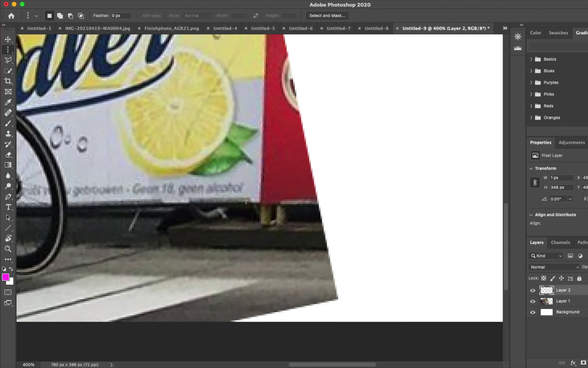
Task: Expand the Blues gradient folder
Action: 531,71
